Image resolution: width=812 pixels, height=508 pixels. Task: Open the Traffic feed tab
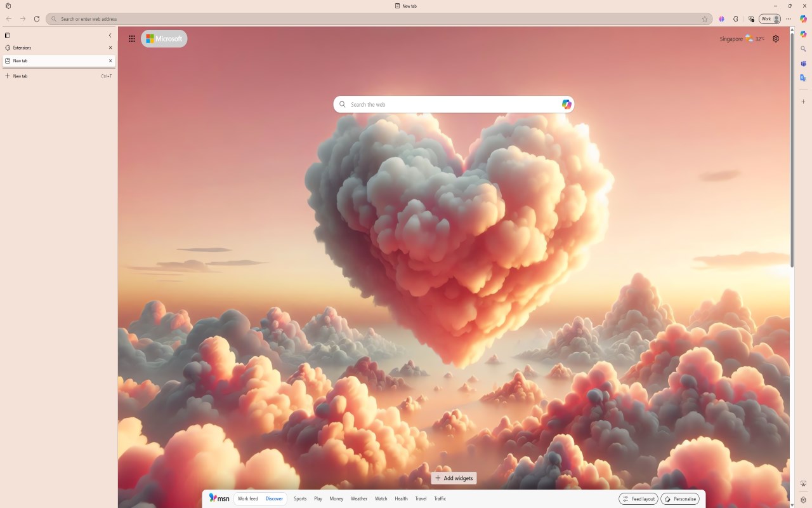pos(440,499)
